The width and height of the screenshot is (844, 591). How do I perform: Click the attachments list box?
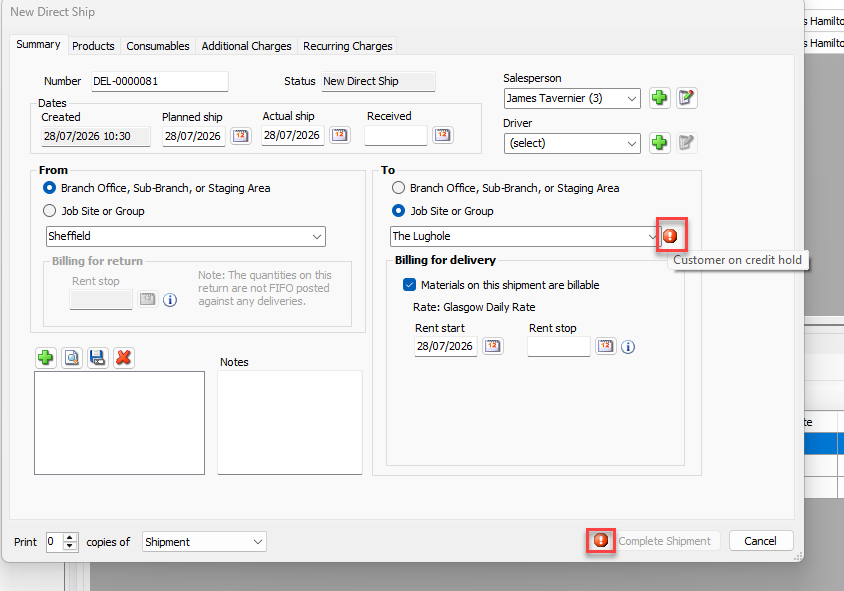pyautogui.click(x=119, y=423)
